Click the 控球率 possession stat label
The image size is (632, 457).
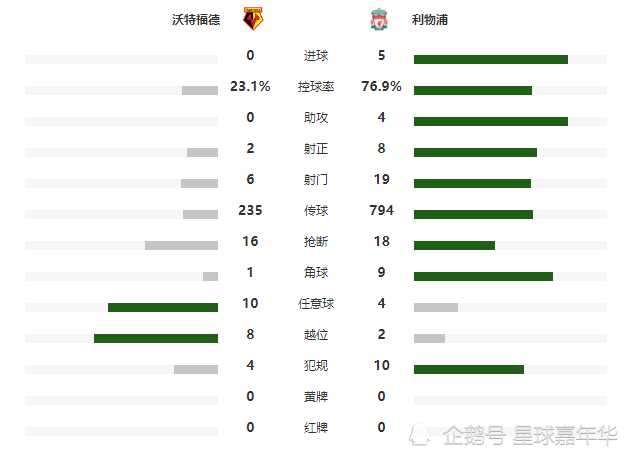click(x=316, y=87)
